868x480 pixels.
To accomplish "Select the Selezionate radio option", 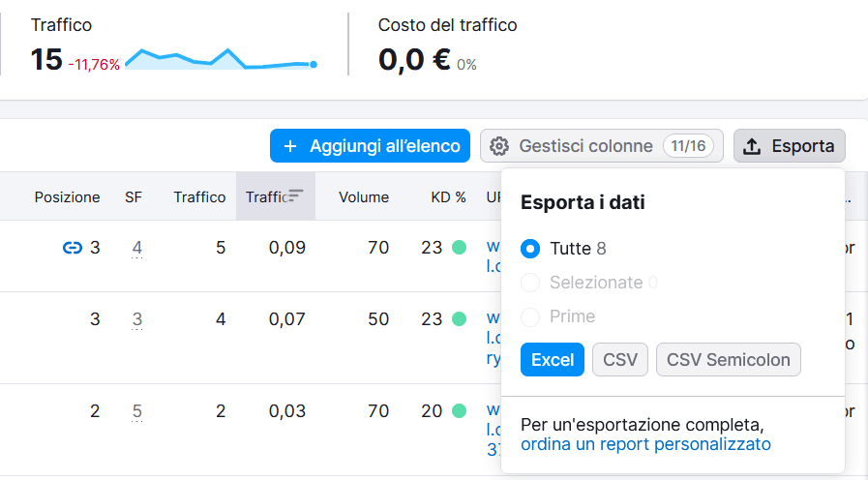I will 530,283.
